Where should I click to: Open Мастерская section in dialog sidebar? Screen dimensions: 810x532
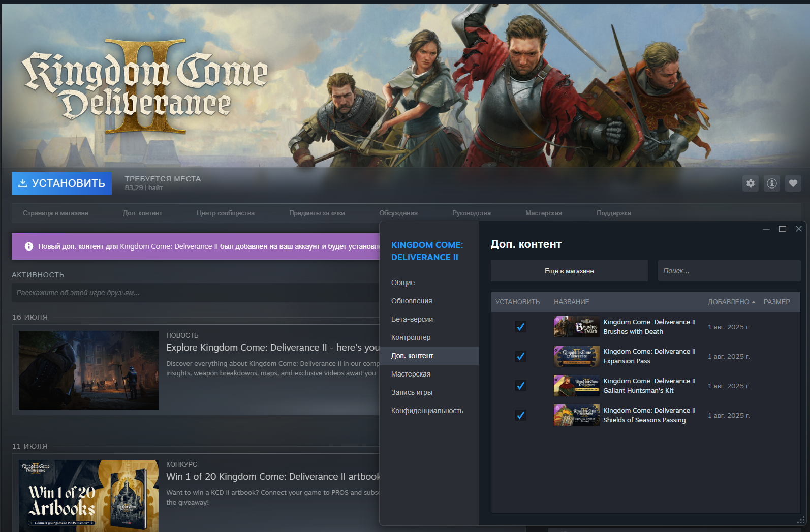(x=429, y=374)
